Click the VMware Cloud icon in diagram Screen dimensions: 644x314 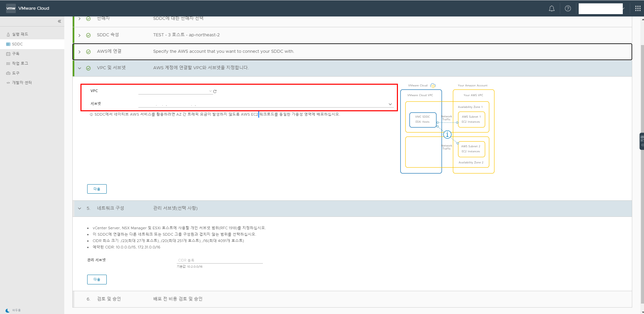(433, 86)
